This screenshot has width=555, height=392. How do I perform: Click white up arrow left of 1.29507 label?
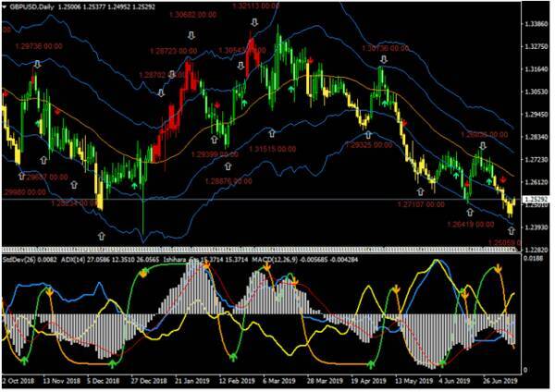(22, 176)
